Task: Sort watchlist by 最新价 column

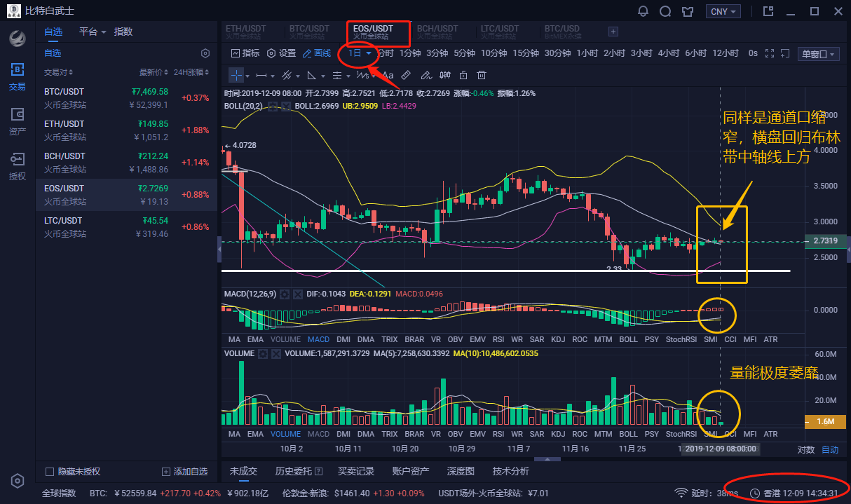Action: 154,72
